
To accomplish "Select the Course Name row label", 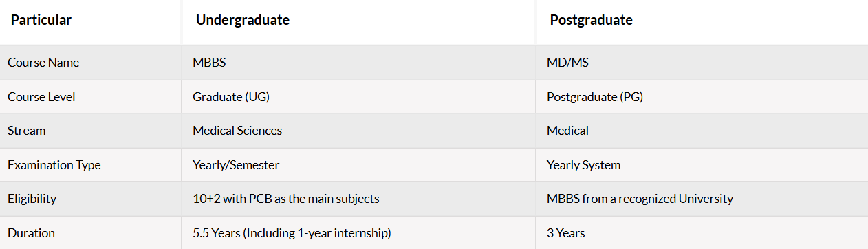I will pyautogui.click(x=43, y=63).
